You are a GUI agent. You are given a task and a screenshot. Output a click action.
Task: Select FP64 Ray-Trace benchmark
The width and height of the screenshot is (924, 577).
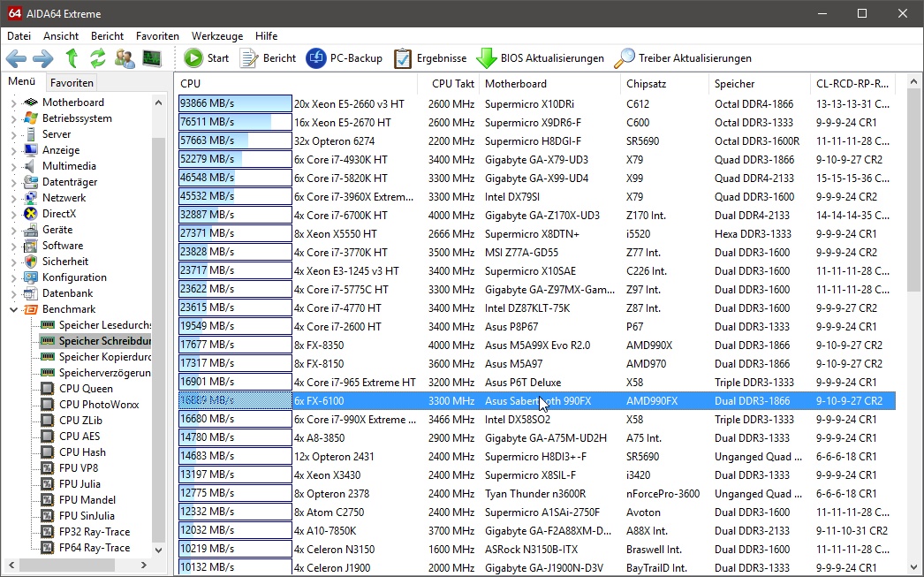95,548
